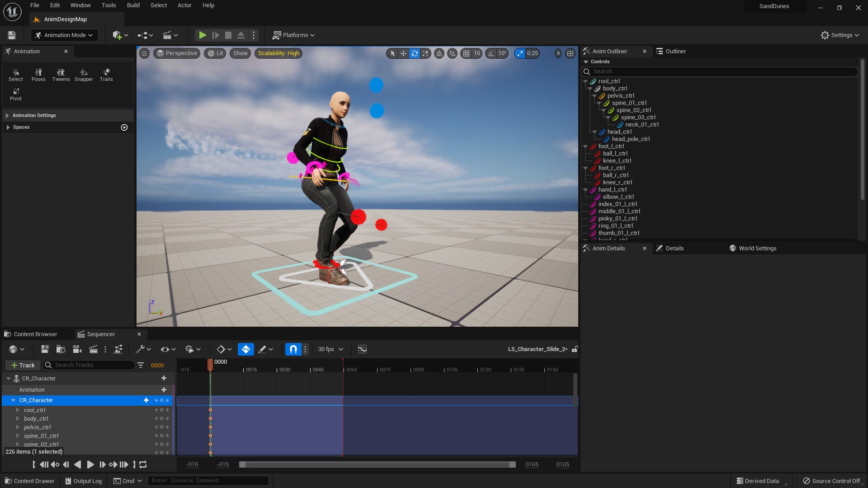Toggle viewport rotate mode
Viewport: 868px width, 488px height.
tap(415, 53)
